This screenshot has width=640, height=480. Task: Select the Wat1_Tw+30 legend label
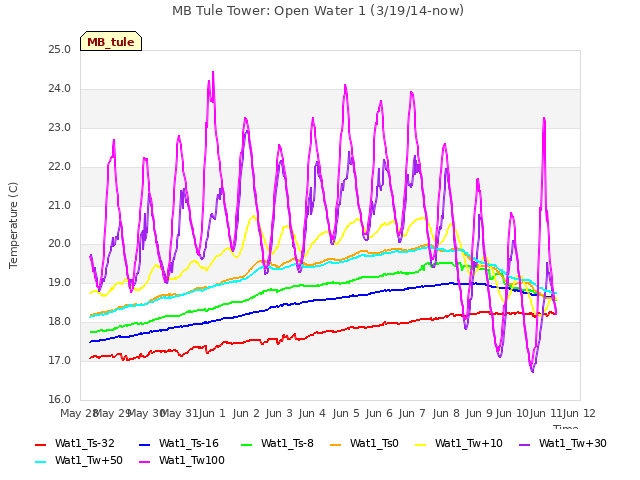573,443
